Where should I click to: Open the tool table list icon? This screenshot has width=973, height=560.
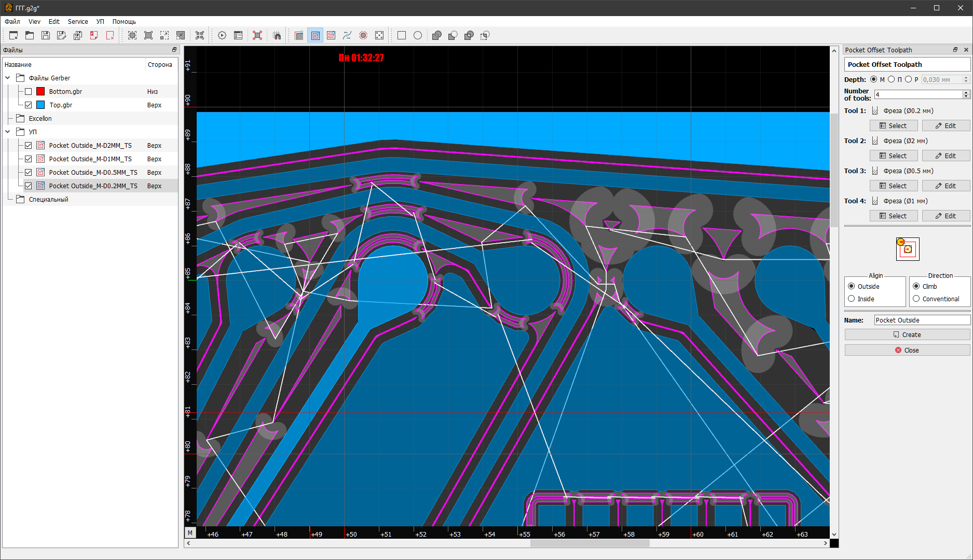(238, 35)
